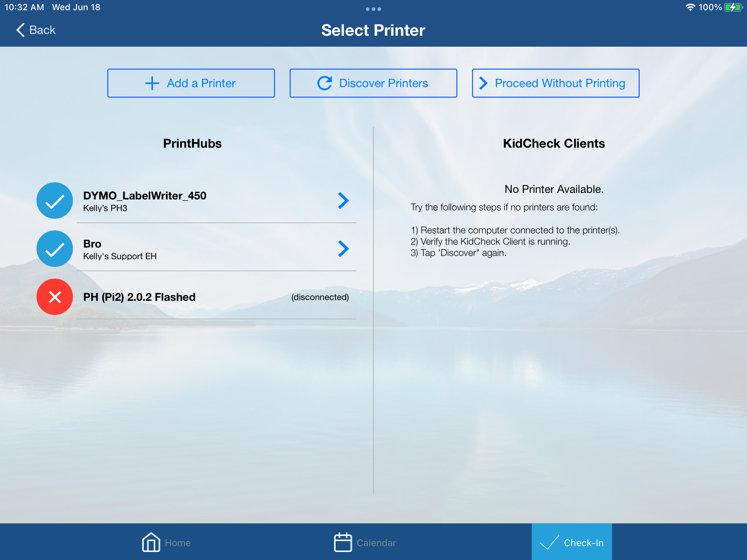Toggle the DYMO_LabelWriter_450 blue checkmark
Image resolution: width=747 pixels, height=560 pixels.
(x=55, y=201)
